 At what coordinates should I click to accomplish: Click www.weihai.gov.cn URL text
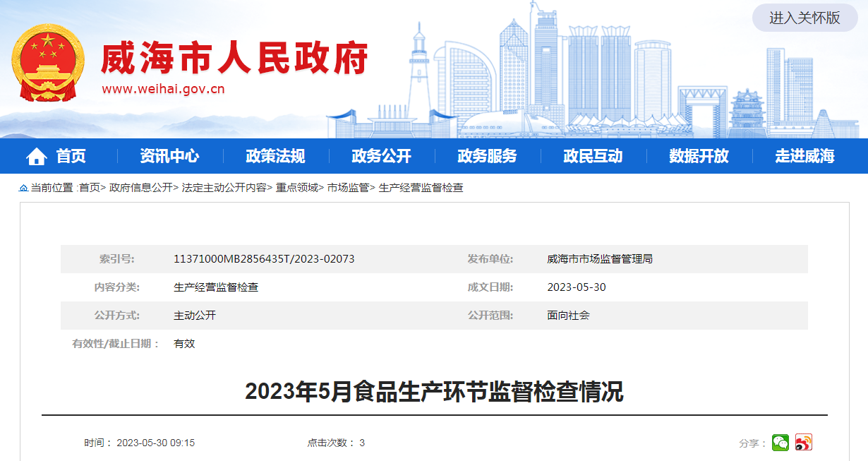coord(163,89)
